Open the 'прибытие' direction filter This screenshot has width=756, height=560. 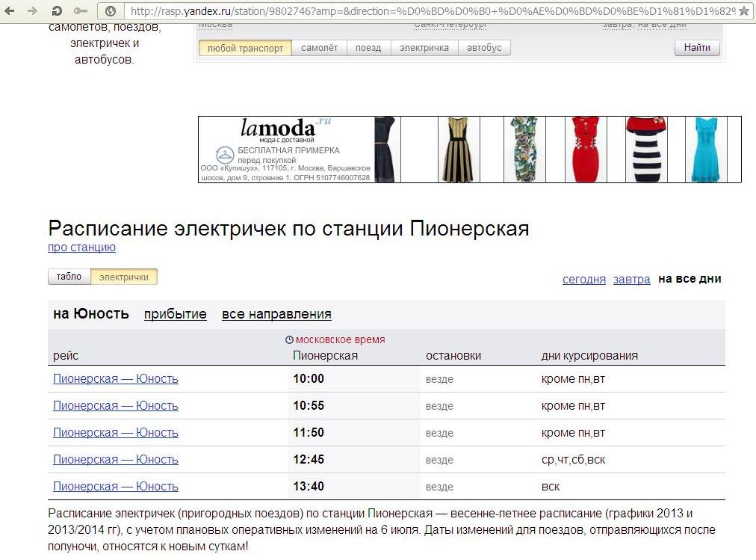[x=175, y=314]
